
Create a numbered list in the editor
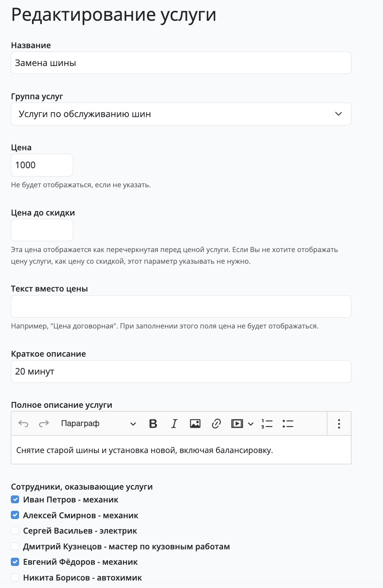click(x=267, y=424)
